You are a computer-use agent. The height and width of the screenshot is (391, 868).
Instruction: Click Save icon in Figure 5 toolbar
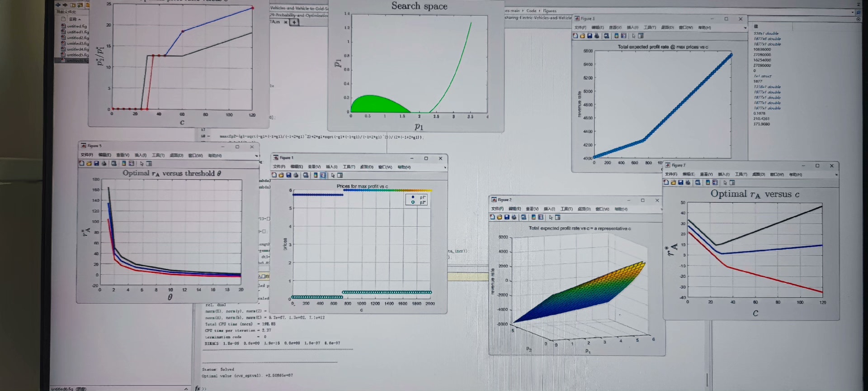[x=96, y=163]
